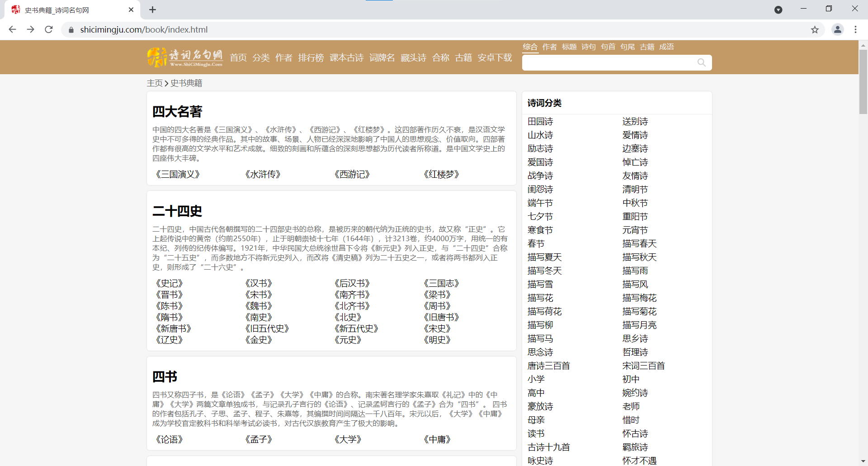Select the 成语 search tab
This screenshot has width=868, height=466.
point(666,47)
